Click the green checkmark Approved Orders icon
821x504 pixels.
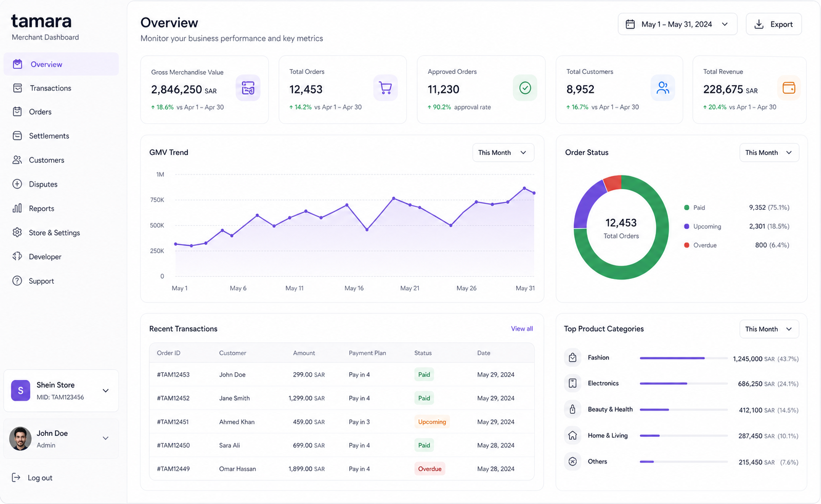tap(525, 88)
